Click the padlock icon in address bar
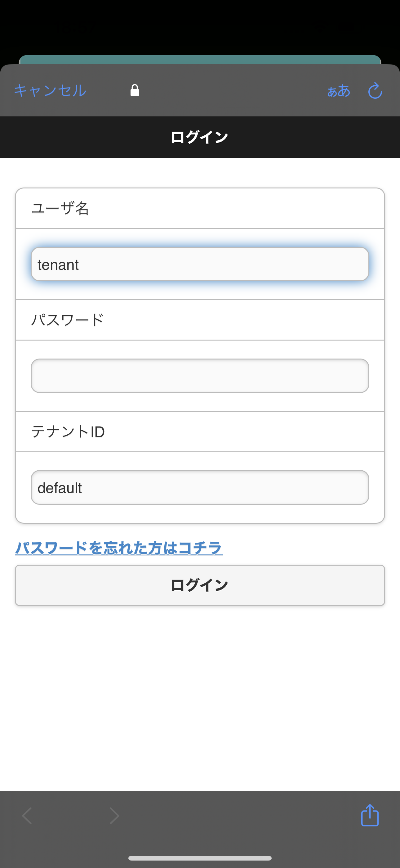This screenshot has width=400, height=868. coord(135,90)
